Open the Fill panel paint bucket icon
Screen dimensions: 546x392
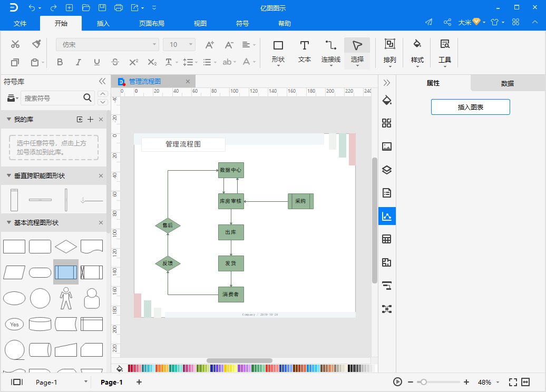(387, 100)
